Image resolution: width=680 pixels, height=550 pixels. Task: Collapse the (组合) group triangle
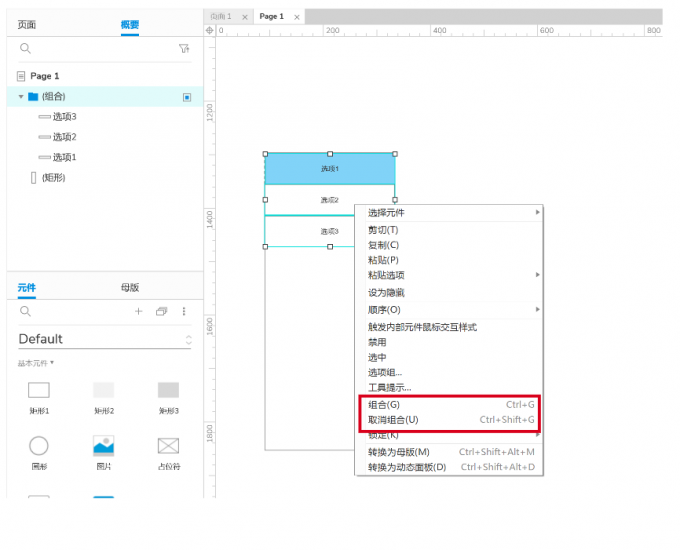pyautogui.click(x=21, y=96)
